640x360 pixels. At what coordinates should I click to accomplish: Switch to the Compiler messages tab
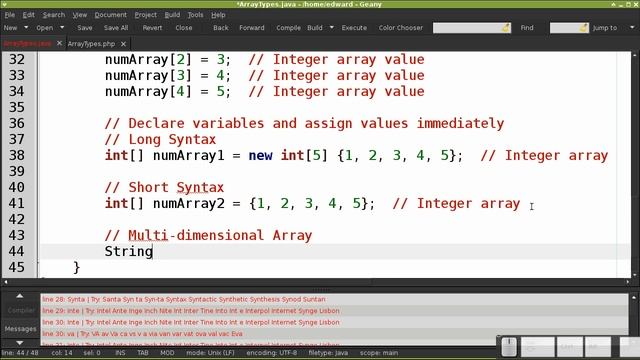(x=21, y=311)
